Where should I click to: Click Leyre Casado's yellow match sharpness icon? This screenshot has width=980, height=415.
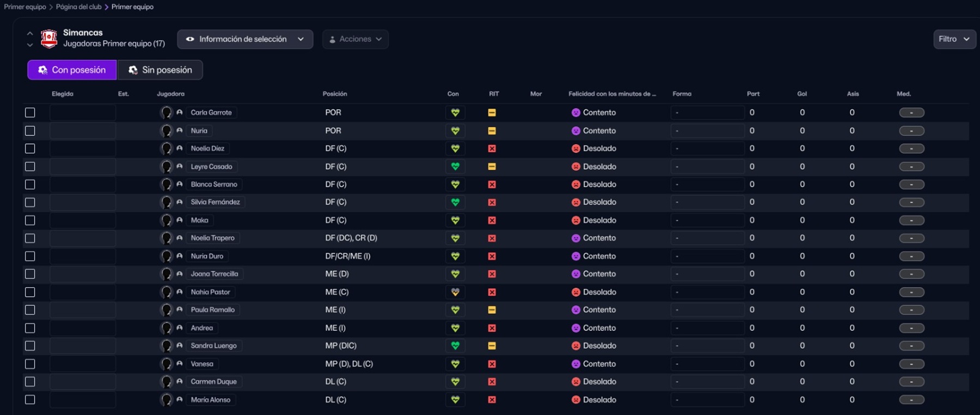[492, 166]
